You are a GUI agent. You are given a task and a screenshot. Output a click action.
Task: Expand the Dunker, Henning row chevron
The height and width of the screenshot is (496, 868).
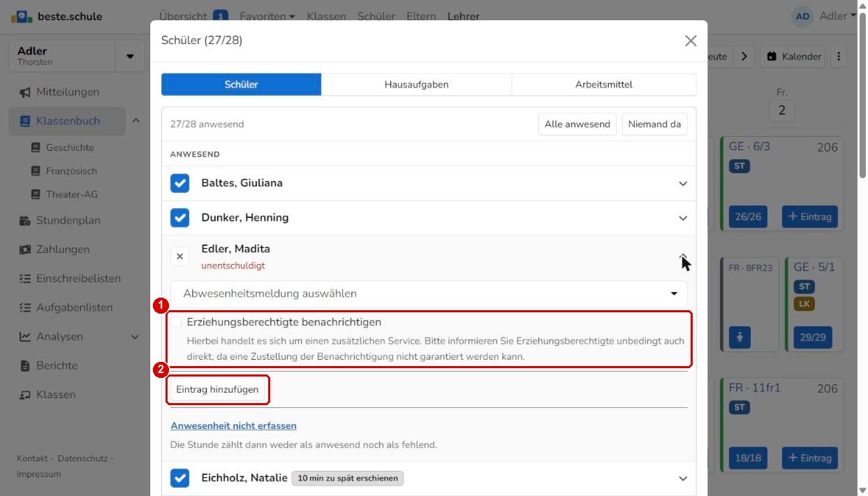683,219
